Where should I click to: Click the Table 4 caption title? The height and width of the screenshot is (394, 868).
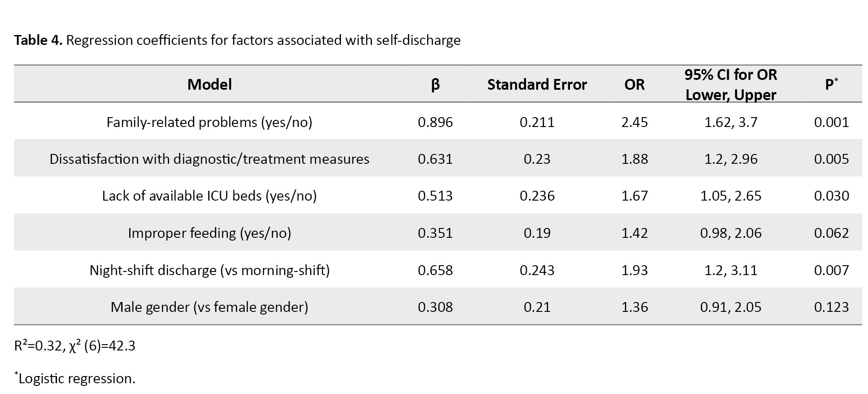click(x=237, y=40)
